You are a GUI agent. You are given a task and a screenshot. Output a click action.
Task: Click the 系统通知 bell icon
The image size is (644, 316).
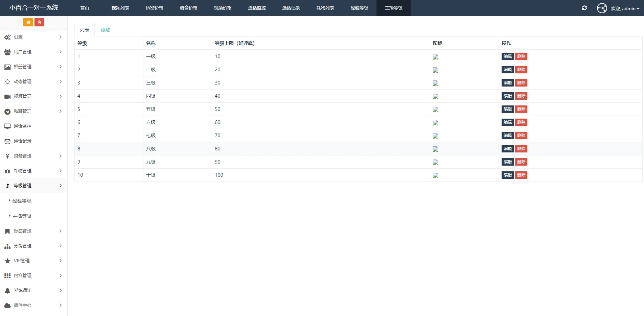coord(7,291)
